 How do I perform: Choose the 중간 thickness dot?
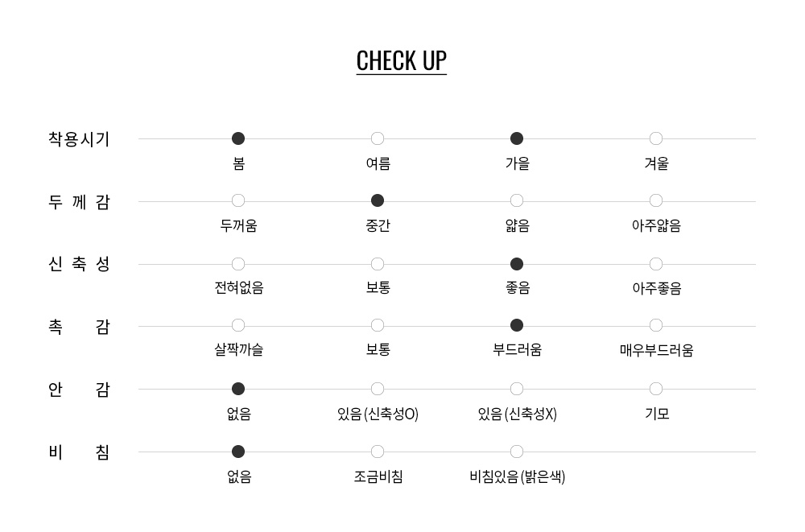378,200
